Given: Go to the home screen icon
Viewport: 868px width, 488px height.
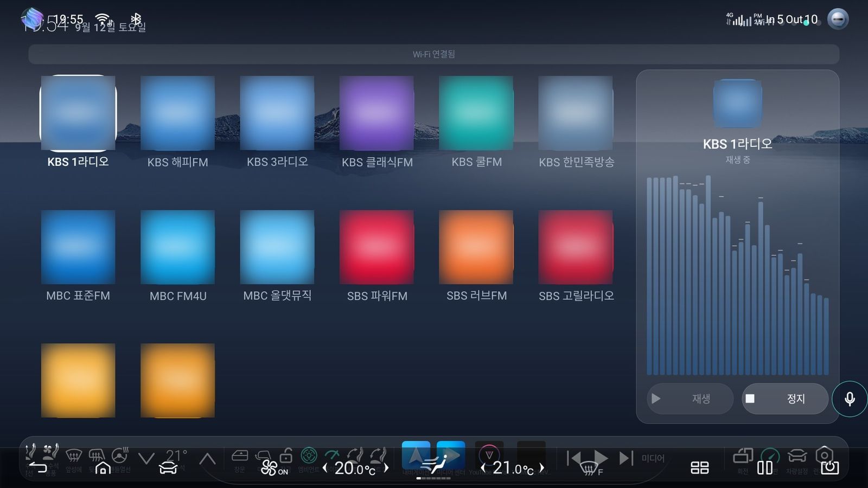Looking at the screenshot, I should (x=103, y=467).
